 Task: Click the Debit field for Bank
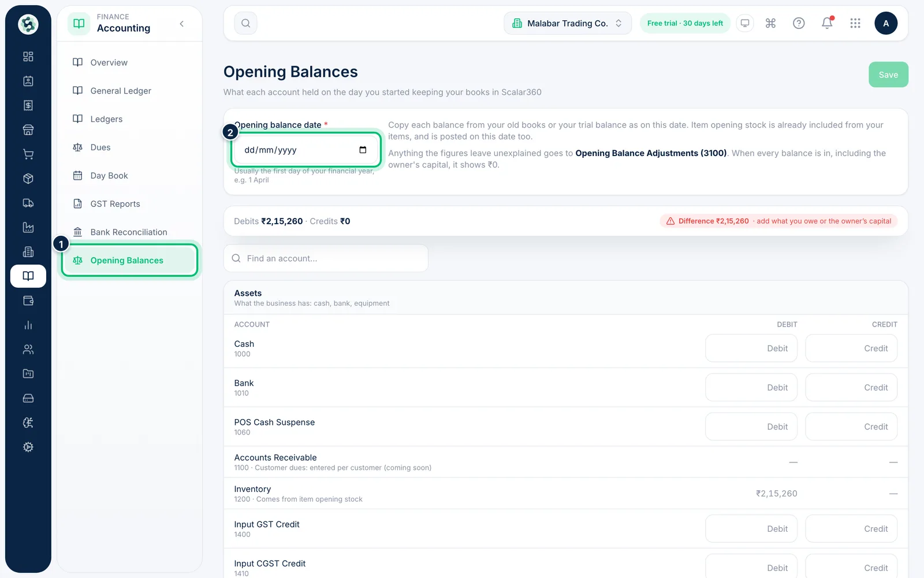pyautogui.click(x=751, y=388)
